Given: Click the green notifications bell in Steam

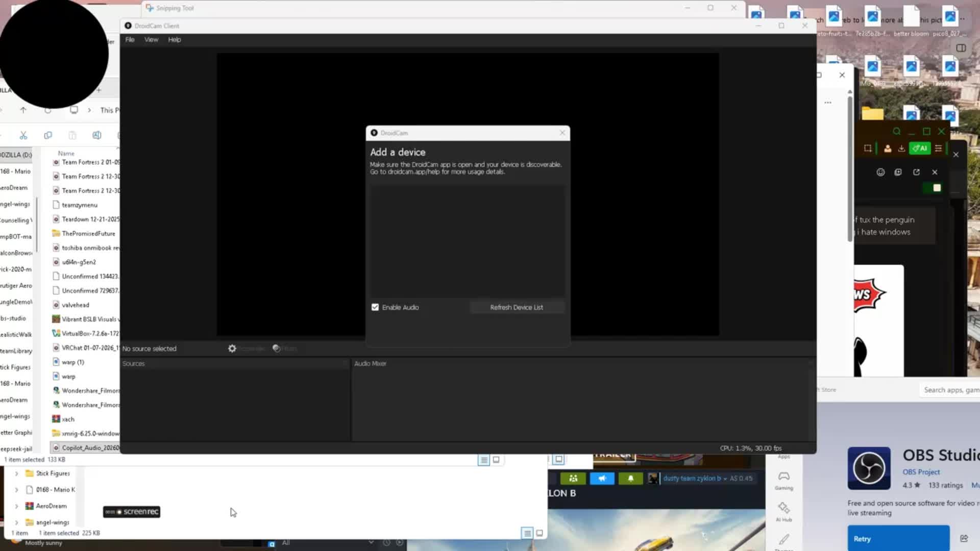Looking at the screenshot, I should tap(631, 479).
